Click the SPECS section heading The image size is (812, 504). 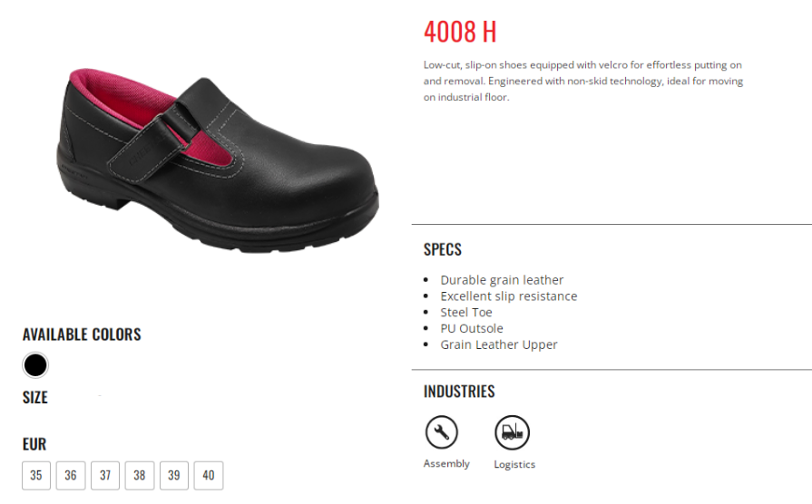pyautogui.click(x=442, y=249)
